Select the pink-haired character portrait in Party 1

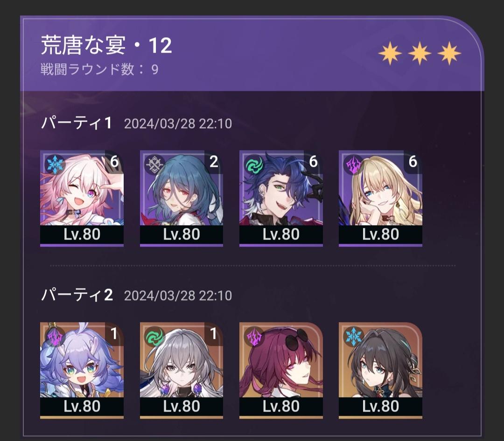tap(82, 198)
